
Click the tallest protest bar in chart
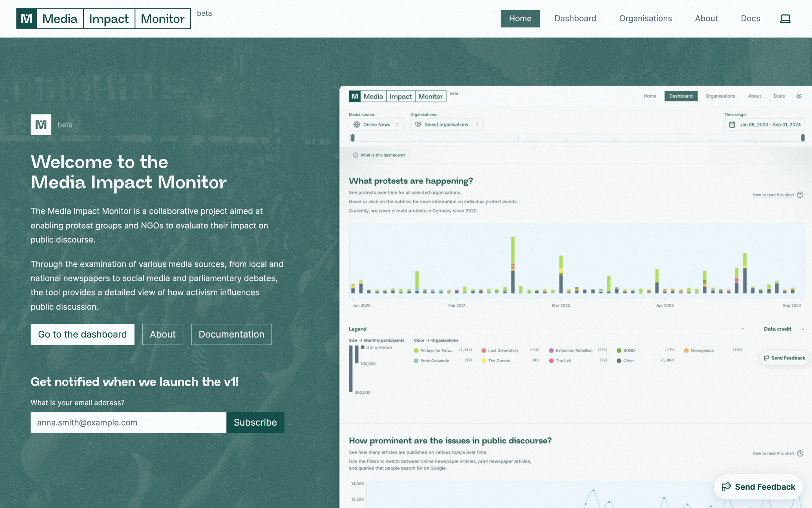coord(513,265)
